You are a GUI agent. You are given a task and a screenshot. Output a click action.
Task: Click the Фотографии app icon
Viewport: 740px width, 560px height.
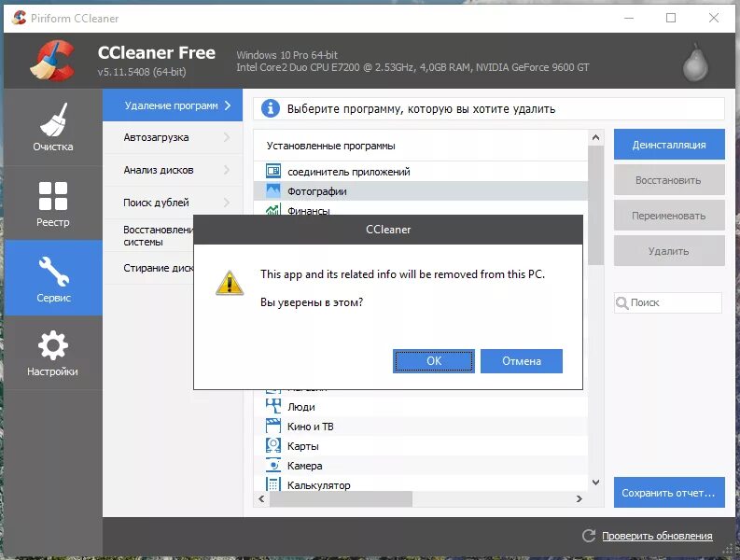pyautogui.click(x=273, y=190)
